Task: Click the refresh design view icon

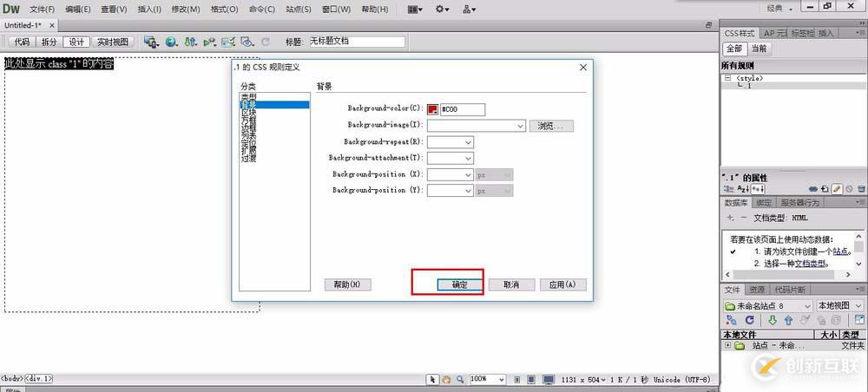Action: click(265, 42)
